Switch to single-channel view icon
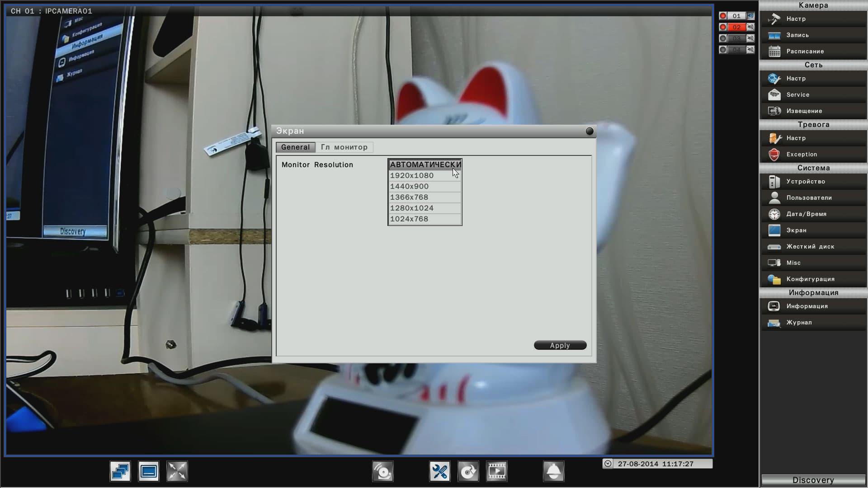Image resolution: width=868 pixels, height=488 pixels. [x=149, y=471]
